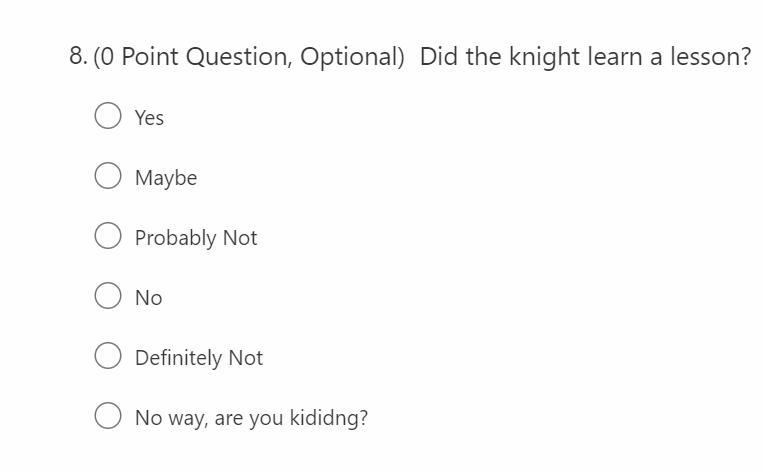The width and height of the screenshot is (763, 471).
Task: Click the question number "8."
Action: (78, 57)
